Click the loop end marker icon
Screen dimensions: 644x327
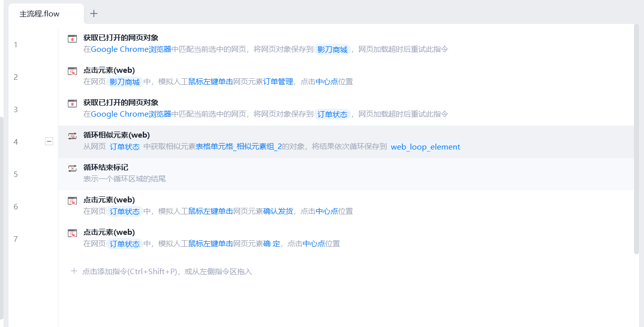(72, 168)
